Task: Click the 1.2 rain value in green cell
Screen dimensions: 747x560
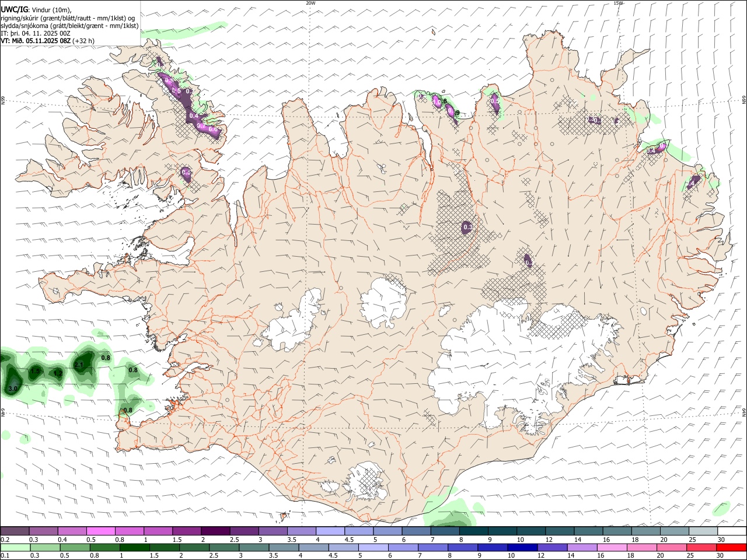Action: 58,373
